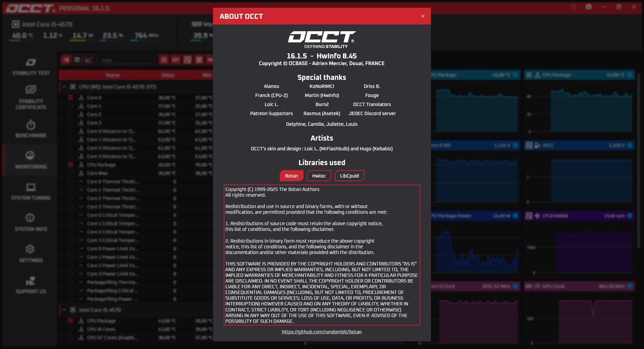The height and width of the screenshot is (349, 644).
Task: Switch to the graph-only view icon
Action: [88, 60]
